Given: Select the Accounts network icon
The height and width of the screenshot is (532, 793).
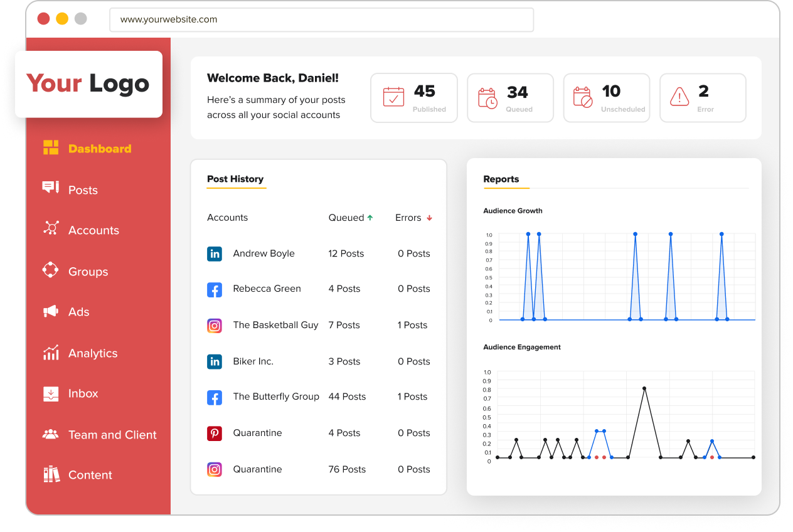Looking at the screenshot, I should (51, 228).
